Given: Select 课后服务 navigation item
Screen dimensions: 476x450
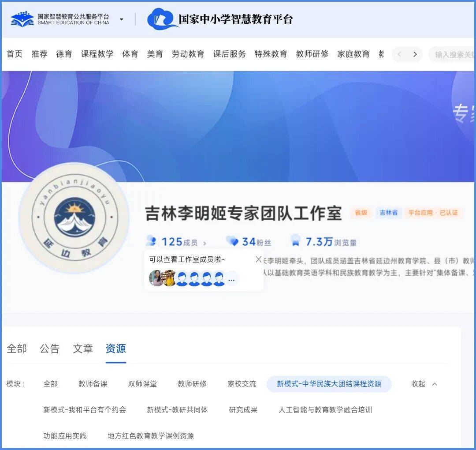Looking at the screenshot, I should (230, 54).
